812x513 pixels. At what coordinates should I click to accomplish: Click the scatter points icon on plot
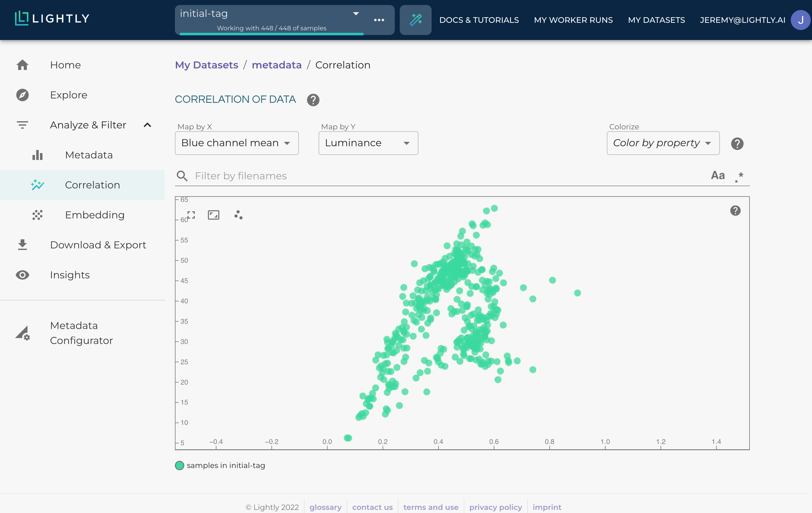coord(238,215)
